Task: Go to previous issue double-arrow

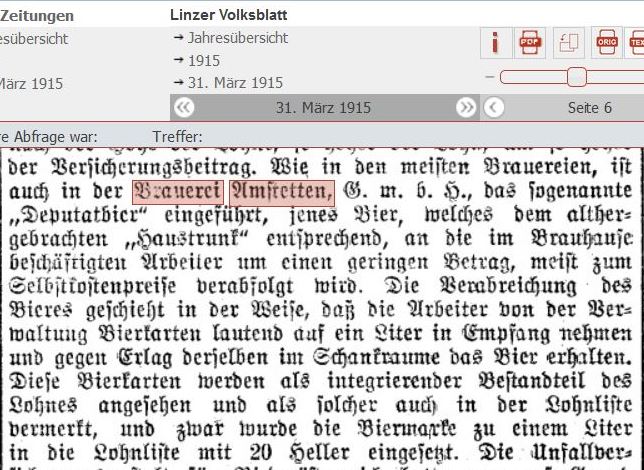Action: [x=183, y=107]
